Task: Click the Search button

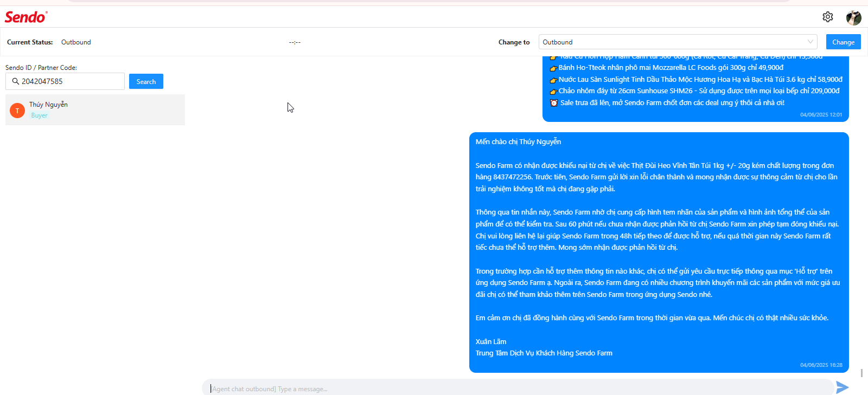Action: tap(146, 81)
